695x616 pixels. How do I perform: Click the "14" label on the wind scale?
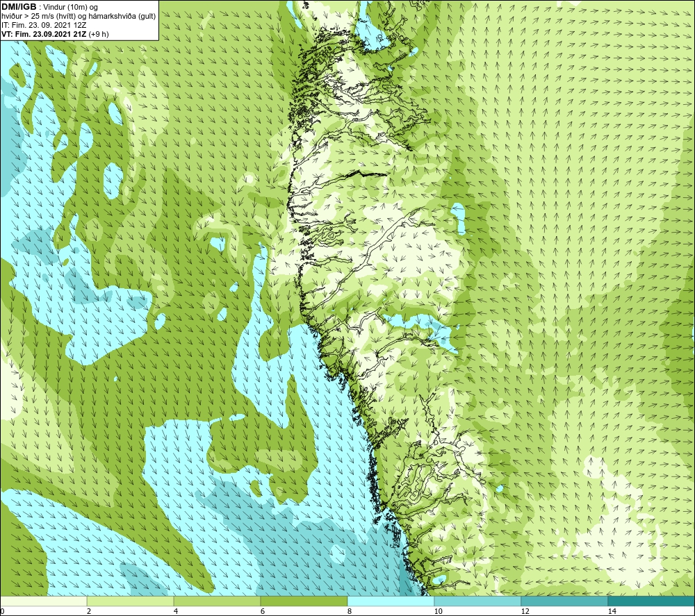[612, 611]
